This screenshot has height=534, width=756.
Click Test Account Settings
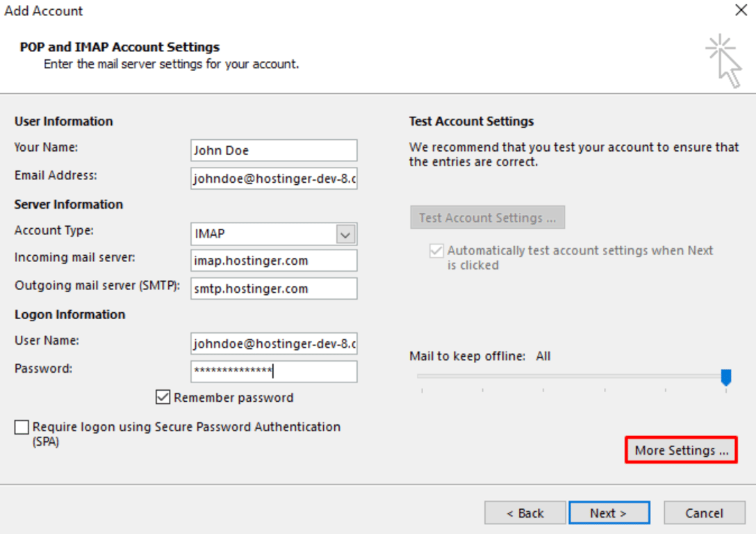[487, 217]
